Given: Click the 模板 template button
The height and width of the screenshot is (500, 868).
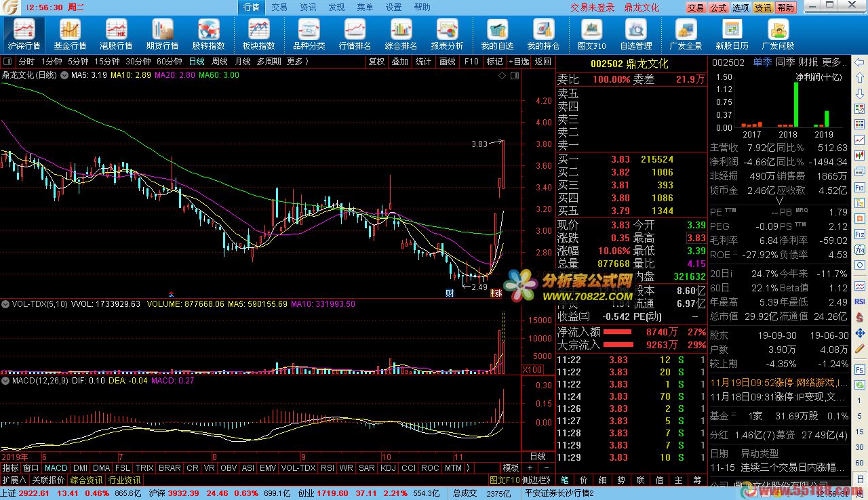Looking at the screenshot, I should tap(511, 468).
